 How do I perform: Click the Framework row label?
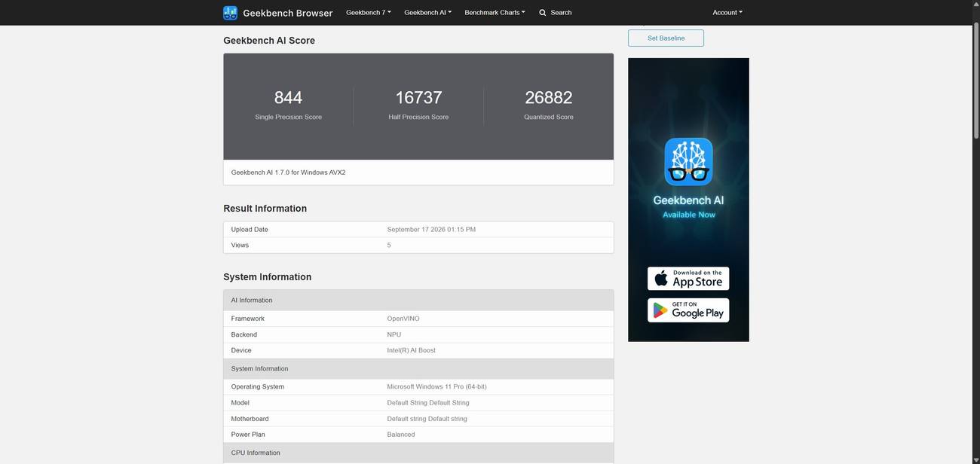pos(247,319)
